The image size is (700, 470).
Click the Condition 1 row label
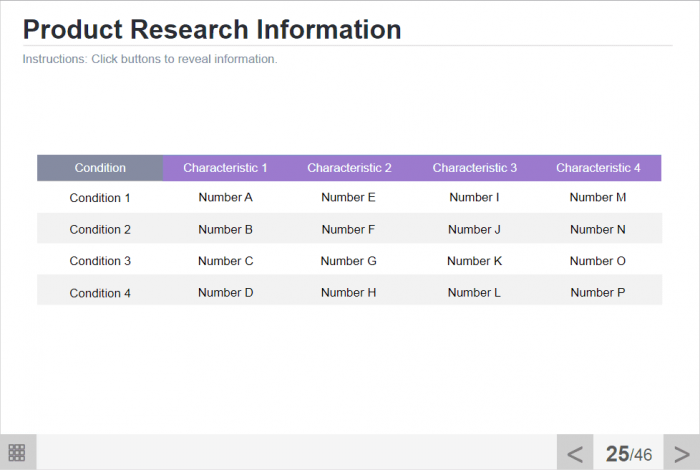[100, 198]
